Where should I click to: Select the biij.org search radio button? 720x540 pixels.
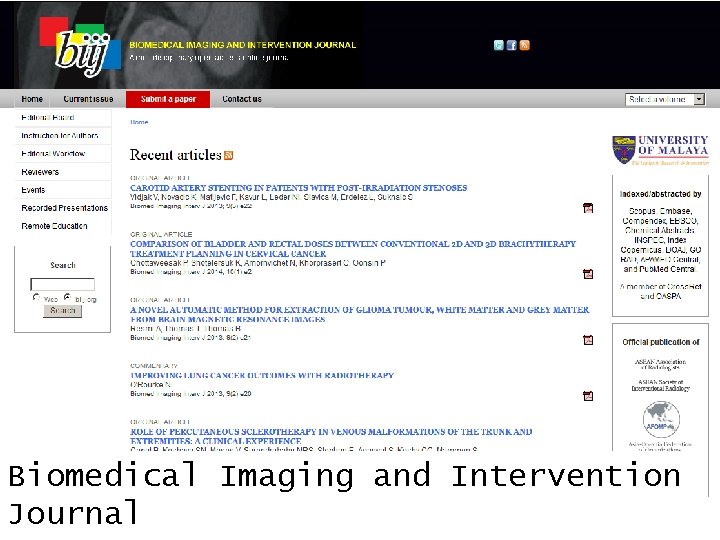point(68,298)
